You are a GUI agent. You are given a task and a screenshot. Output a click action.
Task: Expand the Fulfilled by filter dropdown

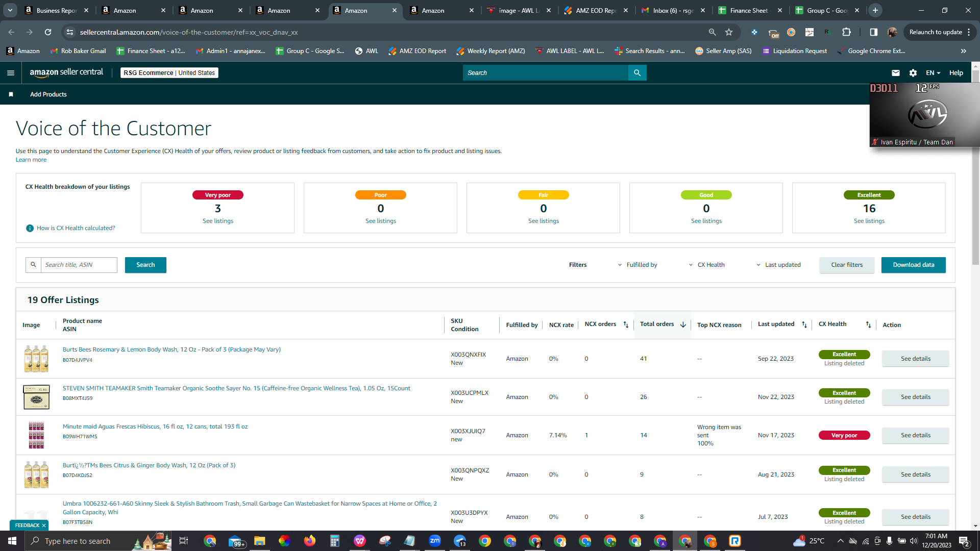[x=638, y=265]
